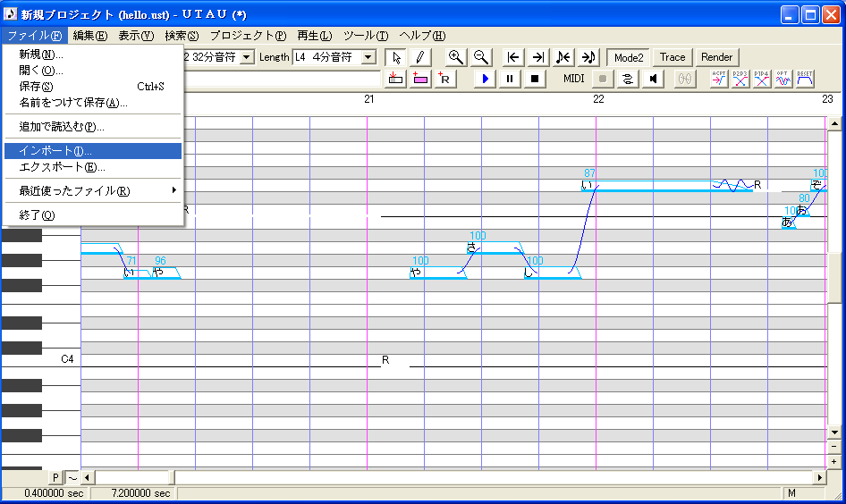This screenshot has height=504, width=846.
Task: Click the horizontal scrollbar right arrow
Action: point(820,477)
